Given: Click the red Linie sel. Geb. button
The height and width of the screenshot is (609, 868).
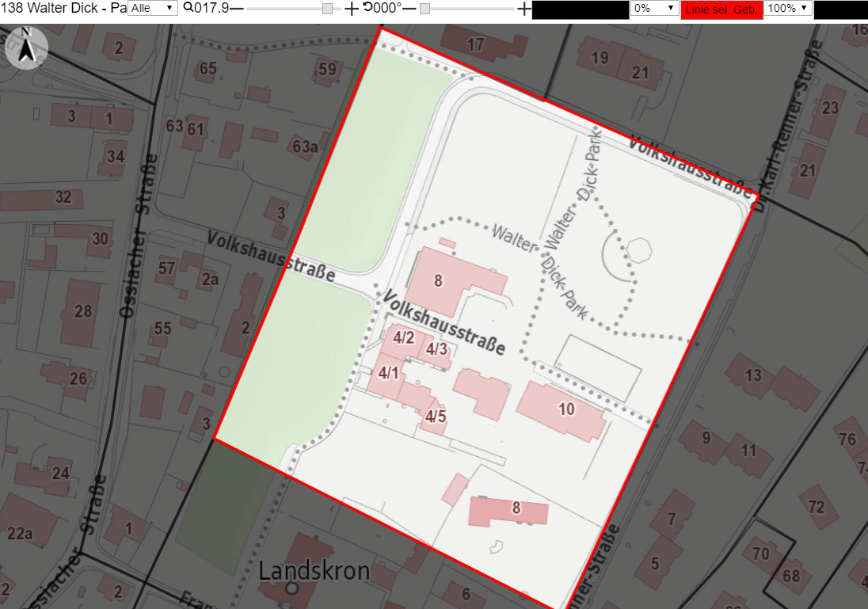Looking at the screenshot, I should tap(721, 10).
